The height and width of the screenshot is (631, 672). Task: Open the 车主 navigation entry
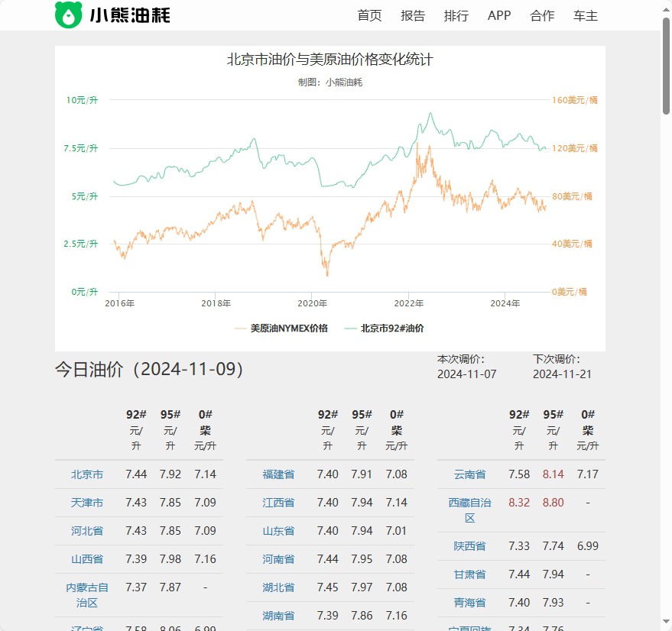tap(585, 15)
